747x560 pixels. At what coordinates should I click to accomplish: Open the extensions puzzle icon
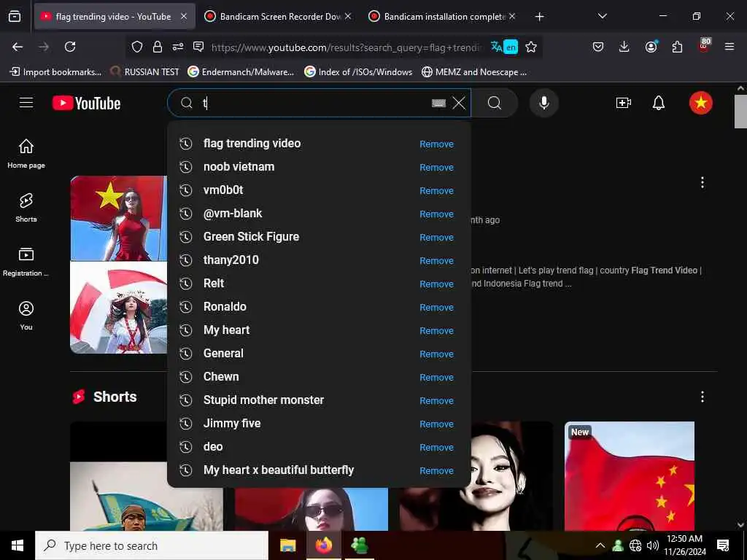pos(677,47)
